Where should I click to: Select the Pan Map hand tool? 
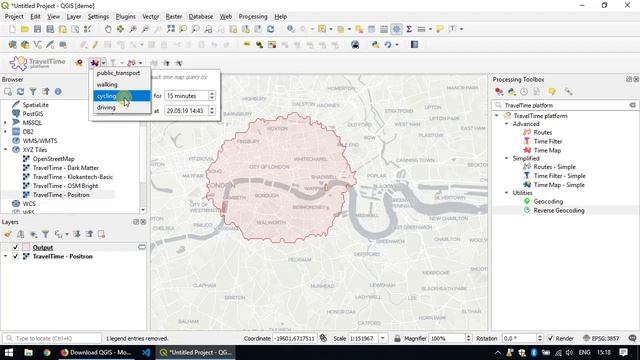tap(108, 29)
